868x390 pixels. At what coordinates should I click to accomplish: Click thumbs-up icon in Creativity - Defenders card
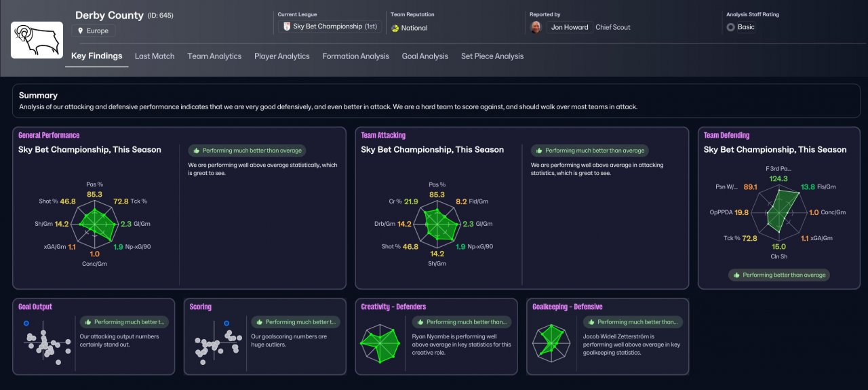coord(420,322)
